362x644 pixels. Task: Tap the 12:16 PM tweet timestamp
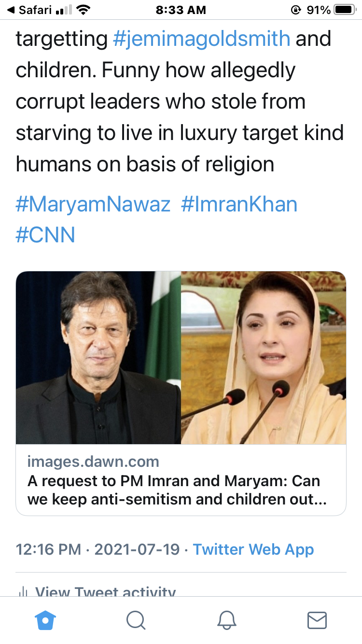click(x=48, y=549)
